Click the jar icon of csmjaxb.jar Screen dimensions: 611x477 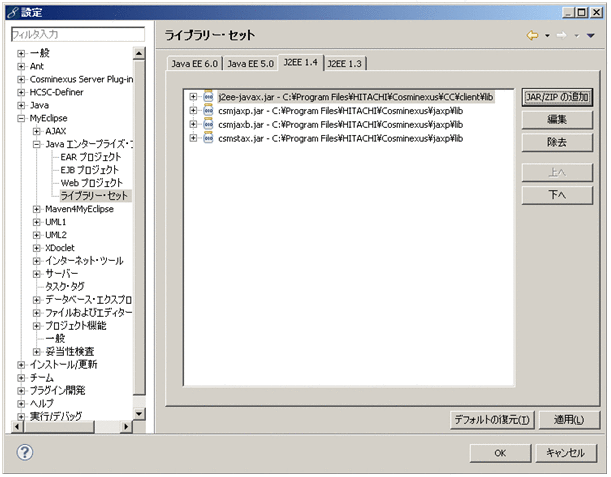coord(208,124)
